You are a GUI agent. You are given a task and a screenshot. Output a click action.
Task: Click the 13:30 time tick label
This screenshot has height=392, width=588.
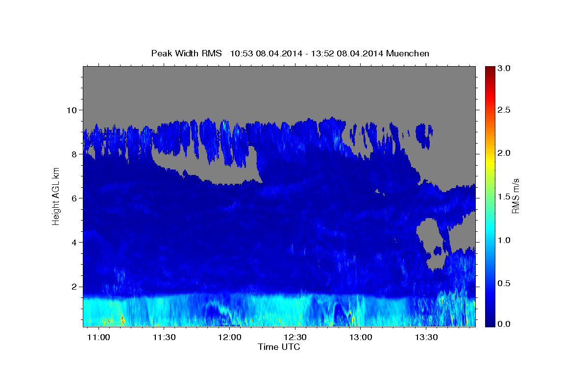[426, 338]
